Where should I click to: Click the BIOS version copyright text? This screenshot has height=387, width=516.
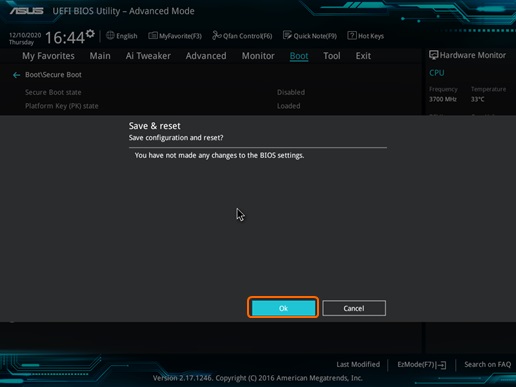pyautogui.click(x=257, y=378)
